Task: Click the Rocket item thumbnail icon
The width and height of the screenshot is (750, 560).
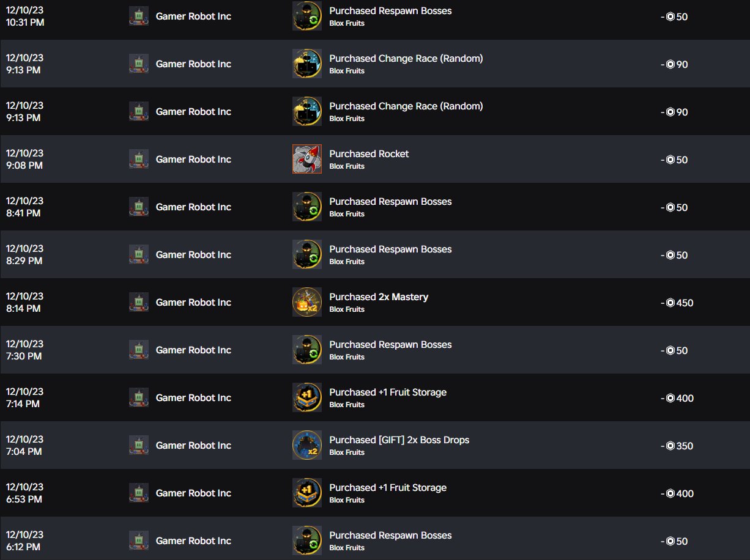Action: [307, 159]
